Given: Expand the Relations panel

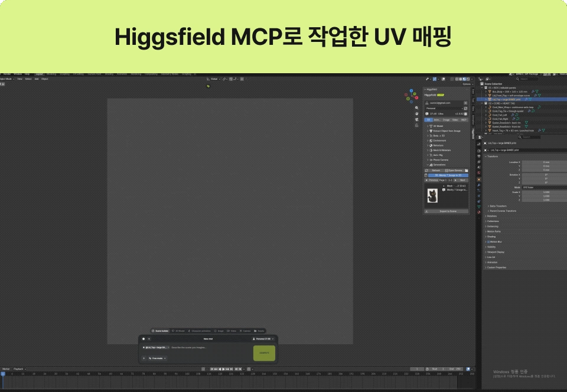Looking at the screenshot, I should [x=492, y=216].
